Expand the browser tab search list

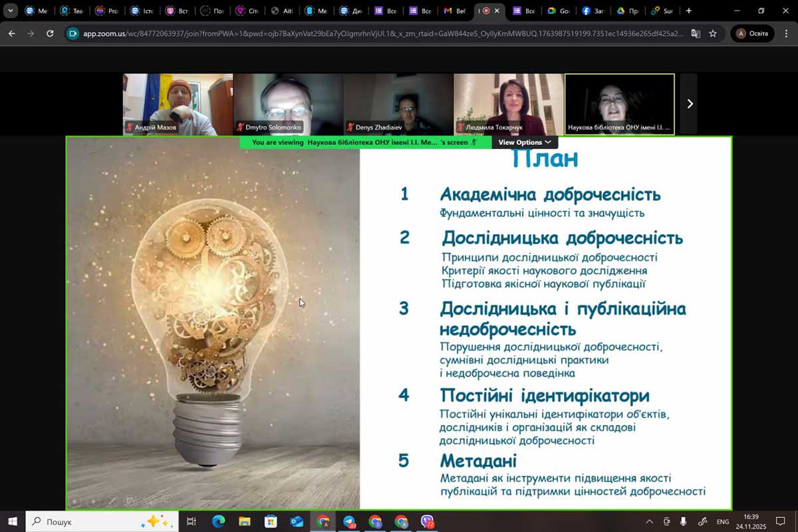[11, 11]
